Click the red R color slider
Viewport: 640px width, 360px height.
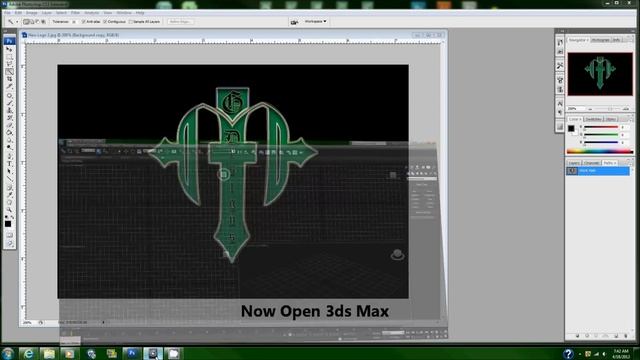point(601,127)
